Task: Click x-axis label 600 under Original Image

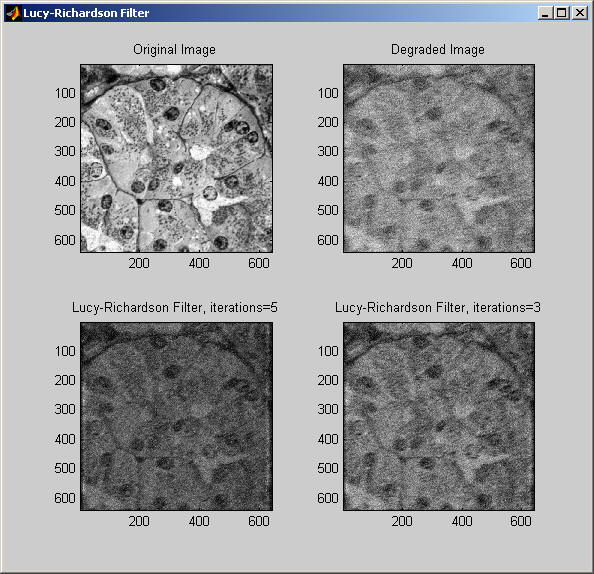Action: [259, 263]
